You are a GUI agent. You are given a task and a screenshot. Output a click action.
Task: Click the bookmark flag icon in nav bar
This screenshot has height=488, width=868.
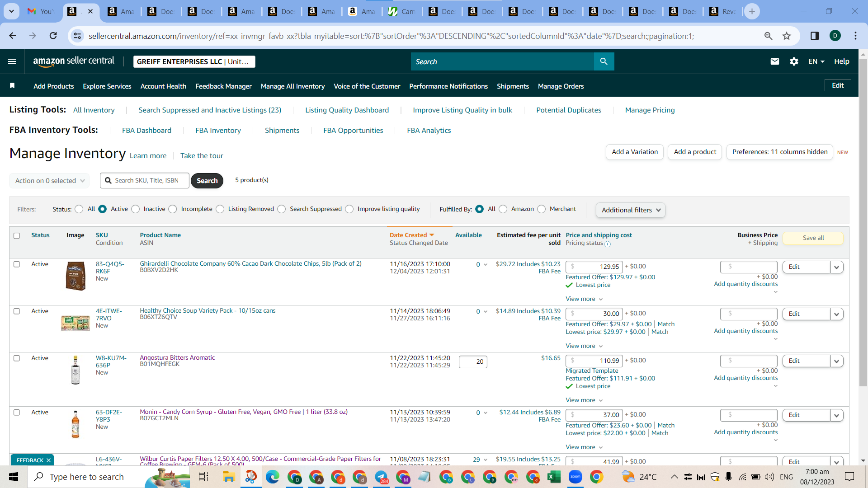click(x=12, y=86)
